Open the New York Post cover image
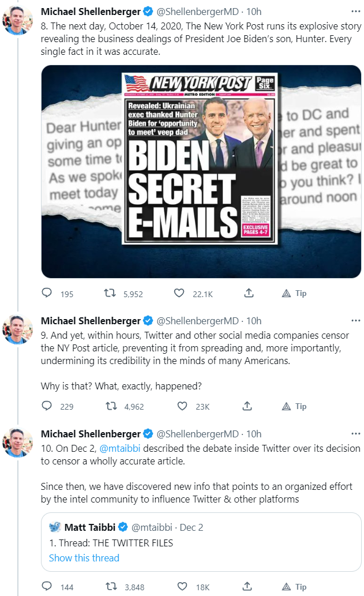This screenshot has width=364, height=596. (x=201, y=172)
